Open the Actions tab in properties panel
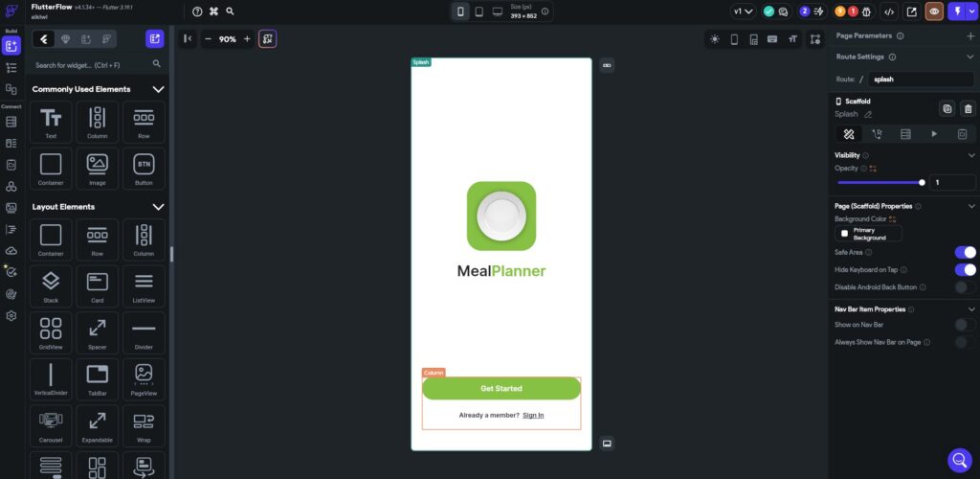 click(x=877, y=134)
